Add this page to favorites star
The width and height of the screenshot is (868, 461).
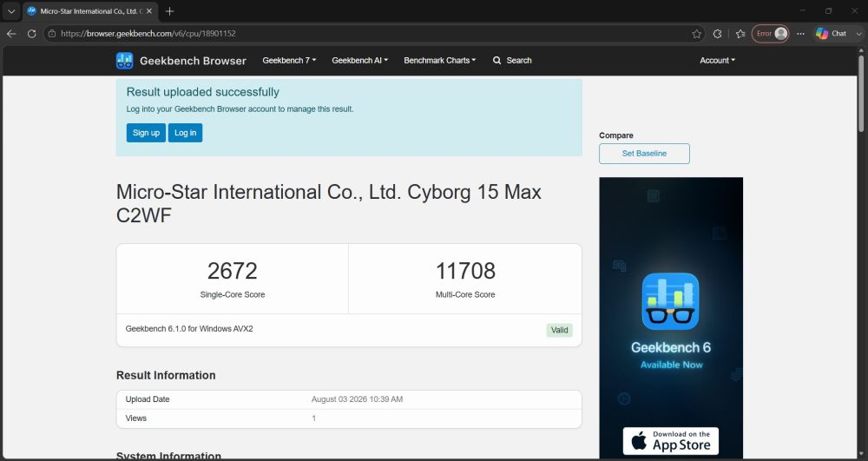(696, 34)
